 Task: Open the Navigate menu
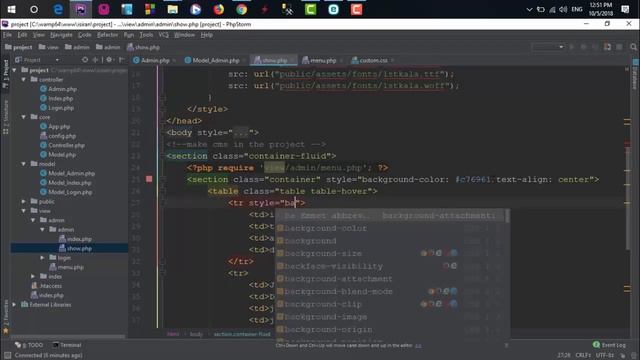61,35
